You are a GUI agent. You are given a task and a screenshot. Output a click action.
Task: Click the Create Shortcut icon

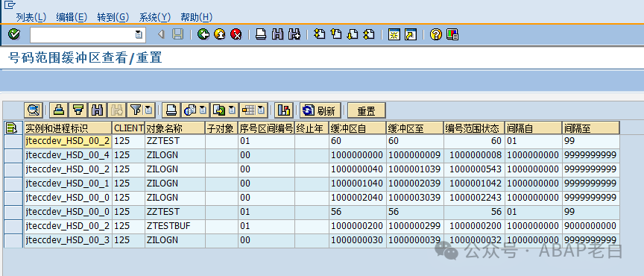(411, 34)
